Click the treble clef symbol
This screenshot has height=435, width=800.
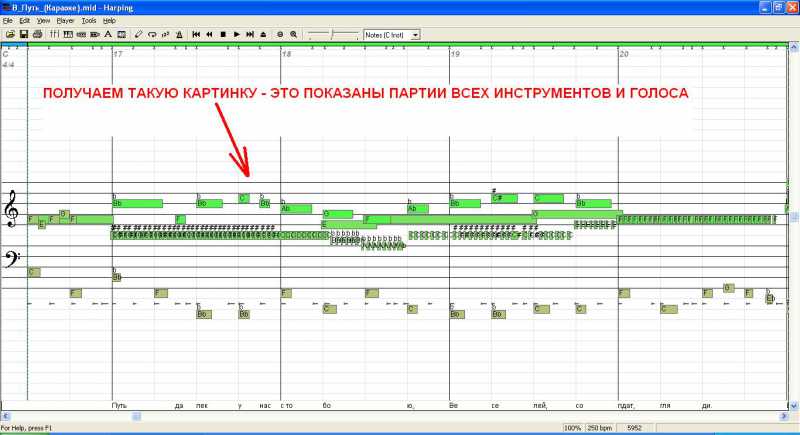click(x=11, y=209)
